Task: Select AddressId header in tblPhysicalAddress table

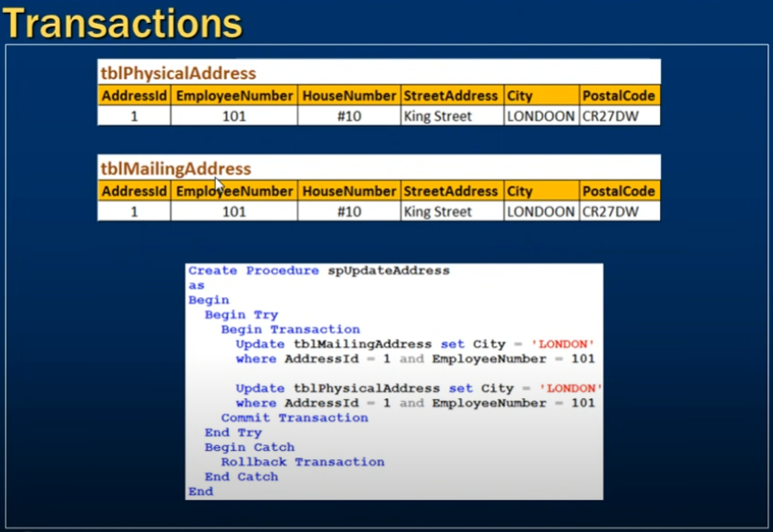Action: [134, 96]
